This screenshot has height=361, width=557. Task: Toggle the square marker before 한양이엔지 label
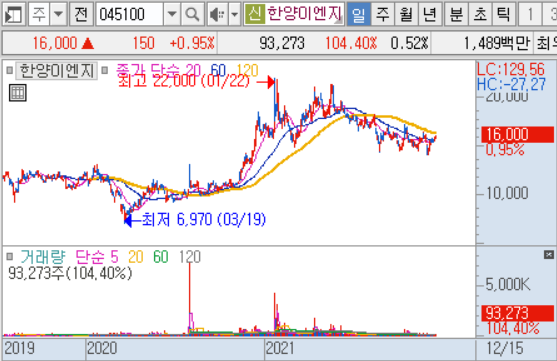point(10,70)
